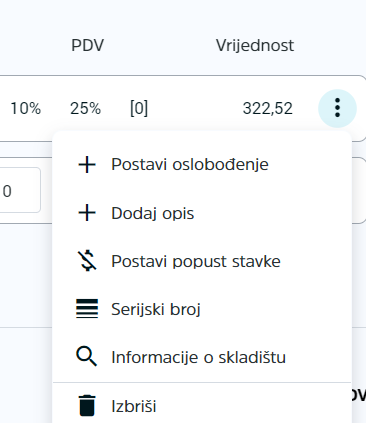Open the three-dot row options menu

tap(337, 108)
